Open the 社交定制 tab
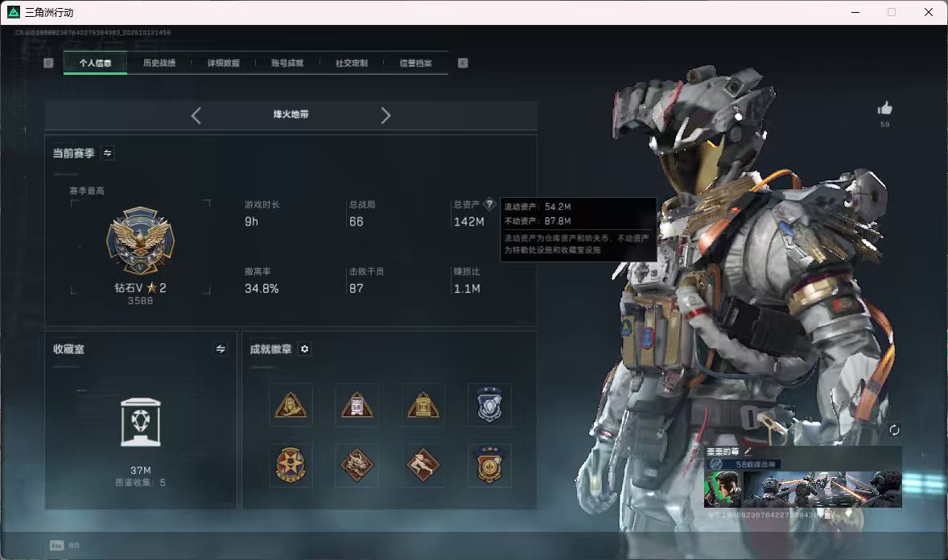948x560 pixels. [x=352, y=63]
